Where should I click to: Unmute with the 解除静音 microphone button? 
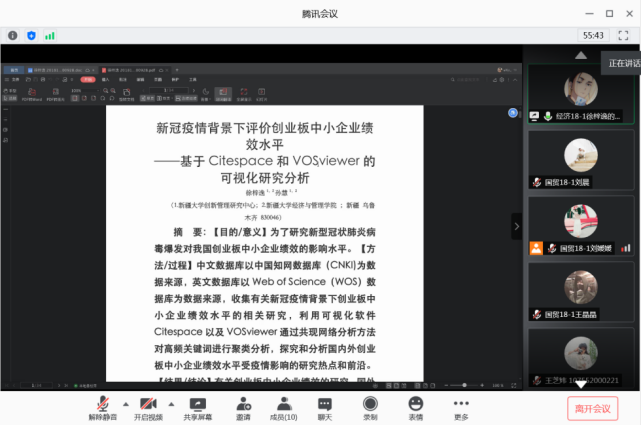(103, 408)
